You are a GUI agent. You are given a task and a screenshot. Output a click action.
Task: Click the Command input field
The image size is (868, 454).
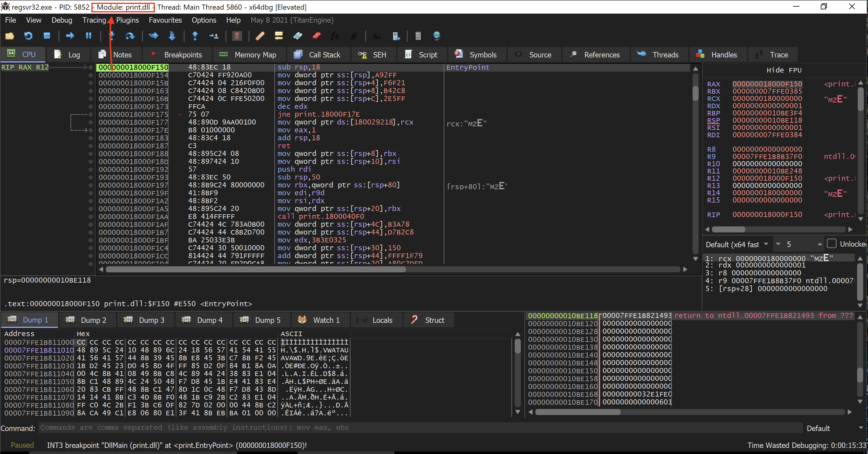pos(420,428)
